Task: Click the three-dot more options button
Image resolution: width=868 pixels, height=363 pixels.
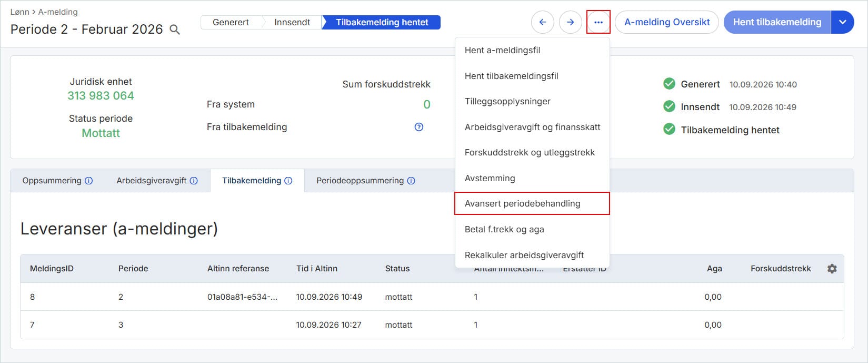Action: coord(598,22)
